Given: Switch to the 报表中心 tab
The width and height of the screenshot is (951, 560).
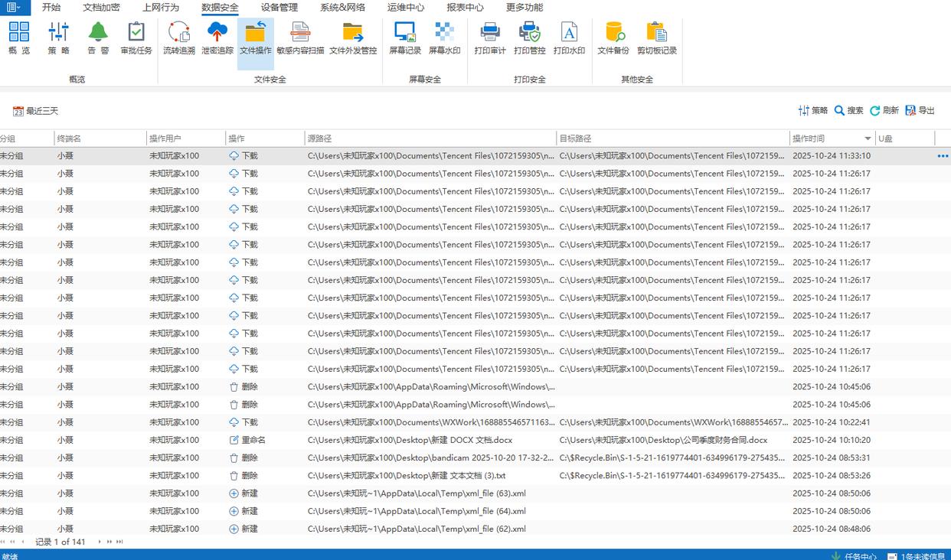Looking at the screenshot, I should coord(465,8).
